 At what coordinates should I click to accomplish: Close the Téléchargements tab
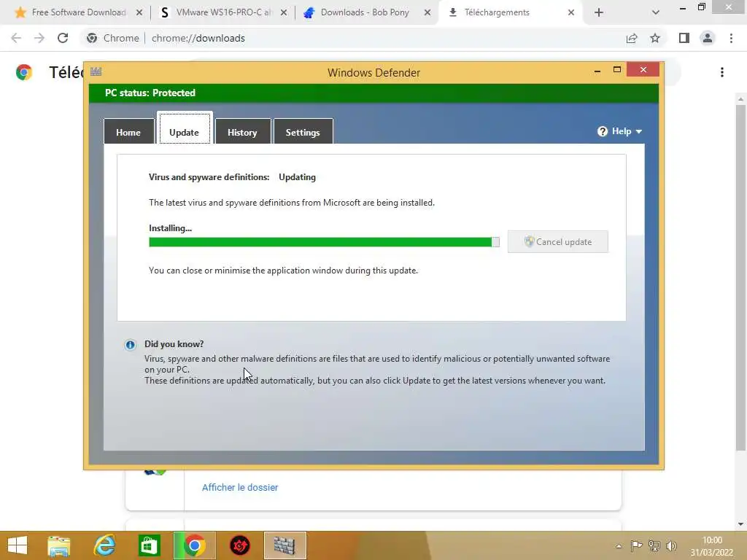(x=571, y=12)
